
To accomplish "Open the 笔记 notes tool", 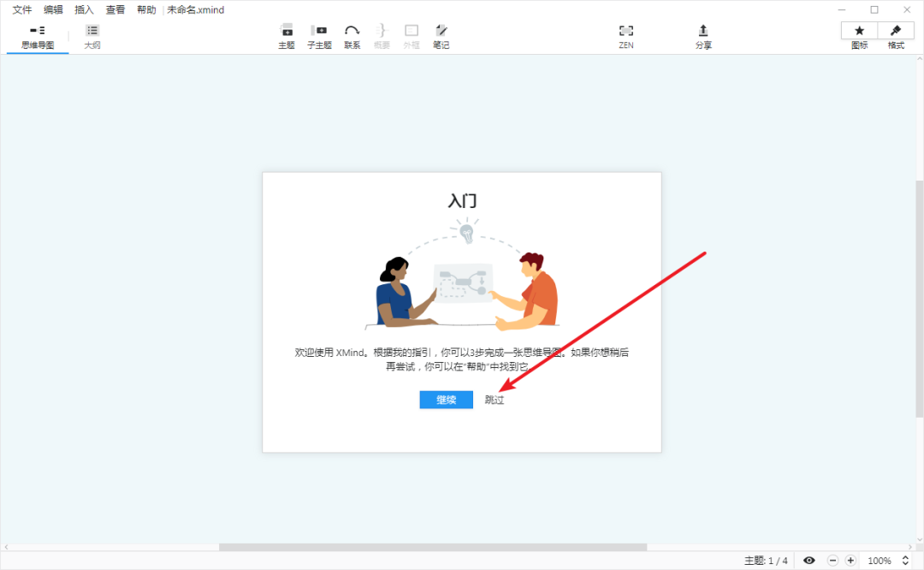I will [x=441, y=37].
